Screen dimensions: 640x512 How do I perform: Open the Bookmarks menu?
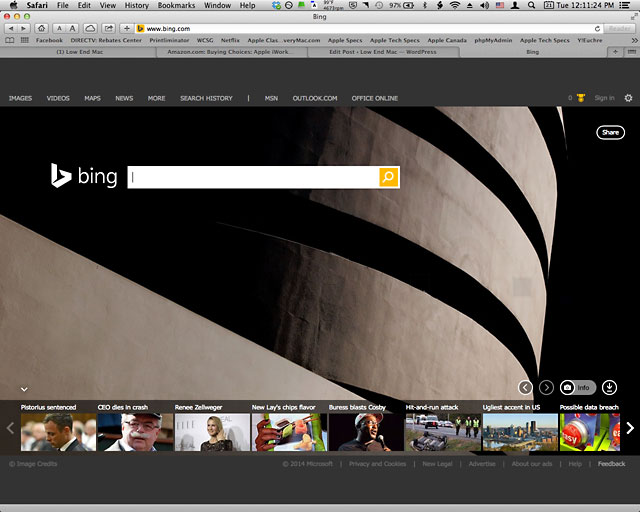coord(176,5)
